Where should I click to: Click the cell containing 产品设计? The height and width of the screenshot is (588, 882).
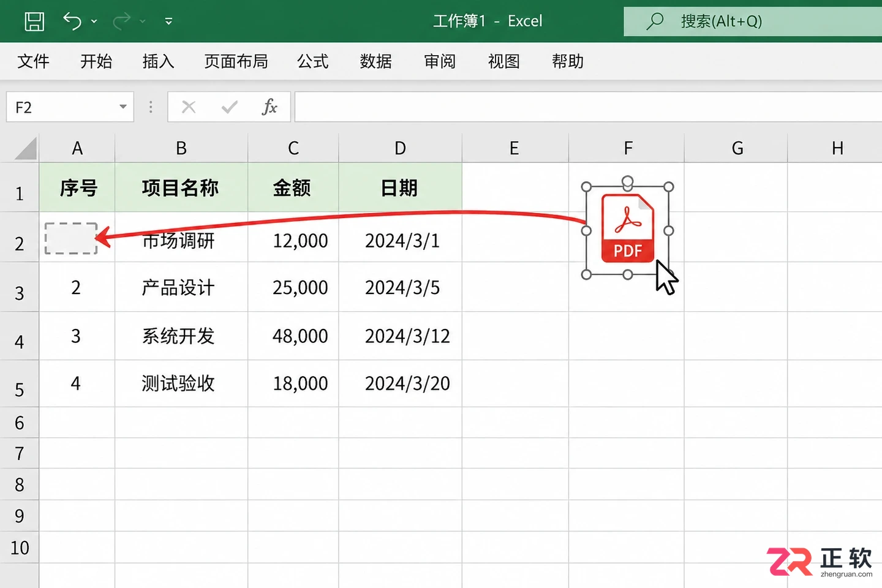coord(181,287)
